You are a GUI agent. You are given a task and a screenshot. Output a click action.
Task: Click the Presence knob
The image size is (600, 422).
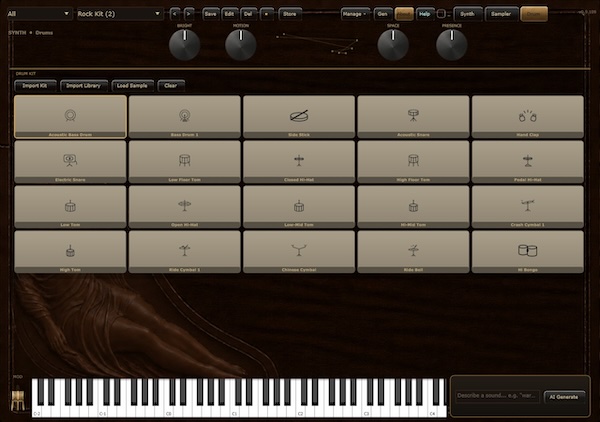(x=452, y=45)
